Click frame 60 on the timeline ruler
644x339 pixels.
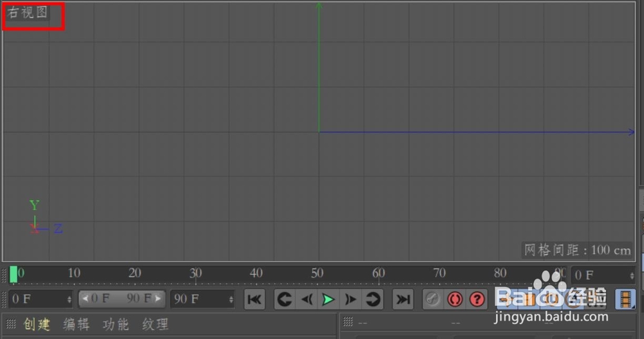[x=378, y=273]
